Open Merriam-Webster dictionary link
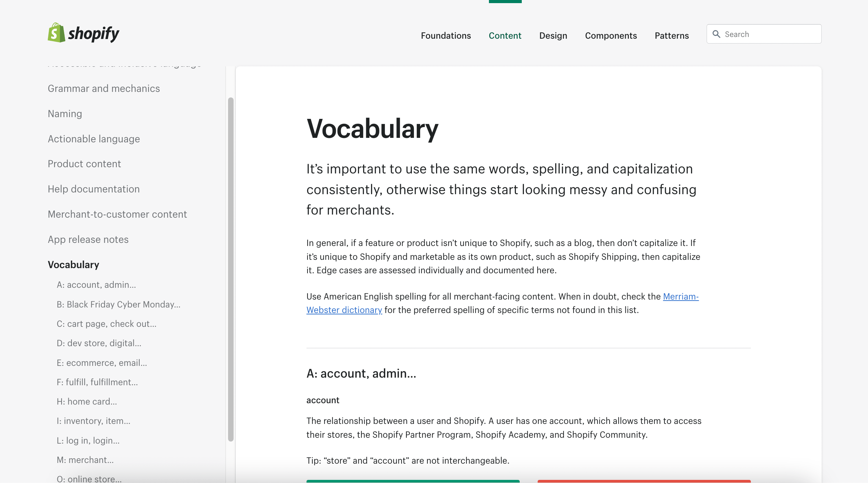868x483 pixels. pos(344,310)
